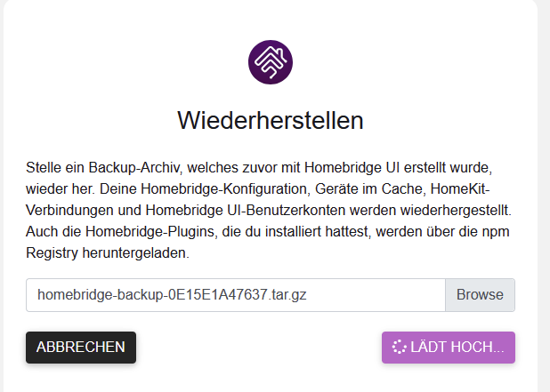Click the loading spinner icon
The height and width of the screenshot is (392, 550).
click(400, 348)
